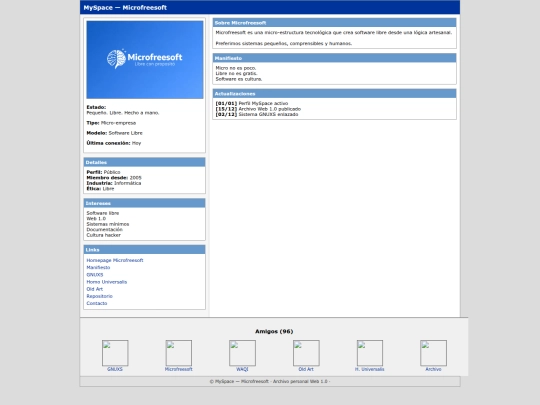Image resolution: width=540 pixels, height=405 pixels.
Task: Click H. Universalis friend name link
Action: point(370,369)
